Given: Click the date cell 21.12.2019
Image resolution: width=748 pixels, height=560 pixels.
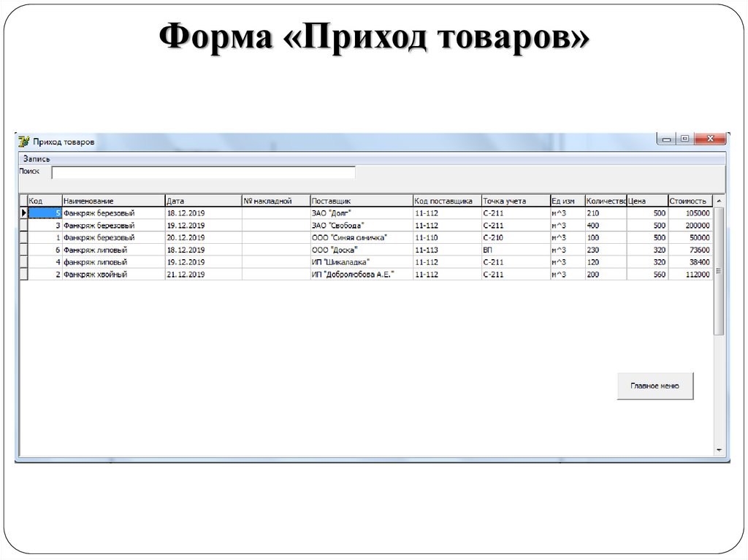Looking at the screenshot, I should pos(204,275).
